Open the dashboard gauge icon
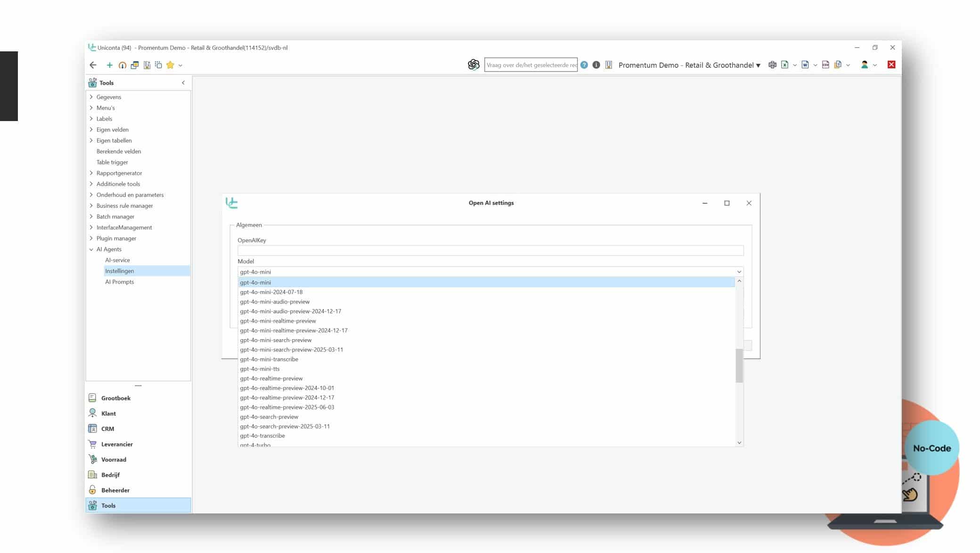 tap(122, 65)
